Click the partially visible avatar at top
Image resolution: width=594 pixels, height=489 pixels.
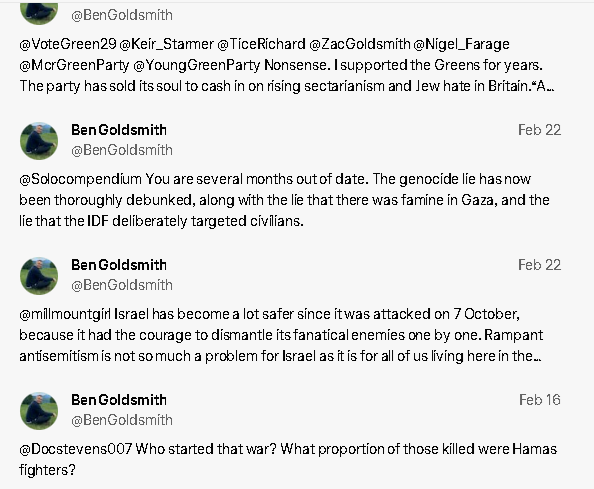(39, 13)
